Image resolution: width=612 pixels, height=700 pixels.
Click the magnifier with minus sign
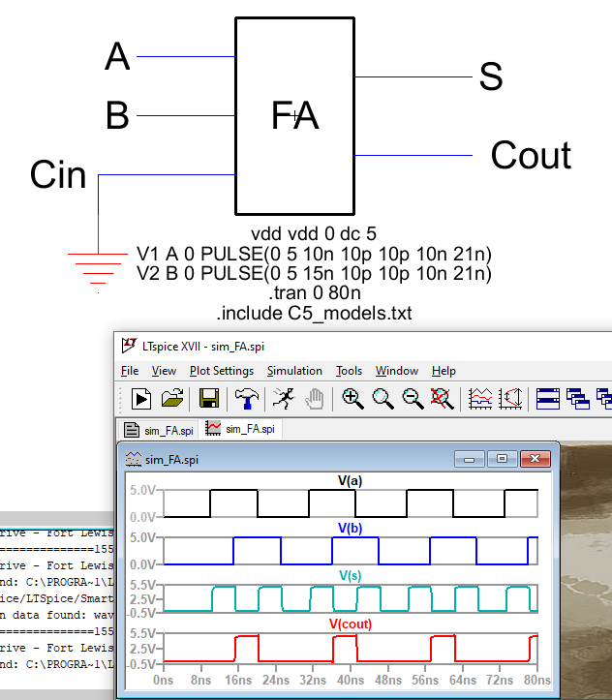pos(413,398)
